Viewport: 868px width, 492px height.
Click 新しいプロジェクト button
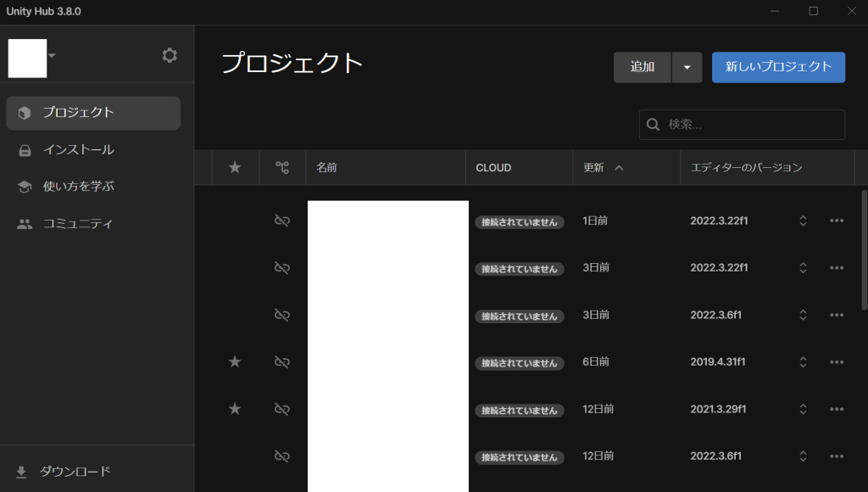(778, 68)
